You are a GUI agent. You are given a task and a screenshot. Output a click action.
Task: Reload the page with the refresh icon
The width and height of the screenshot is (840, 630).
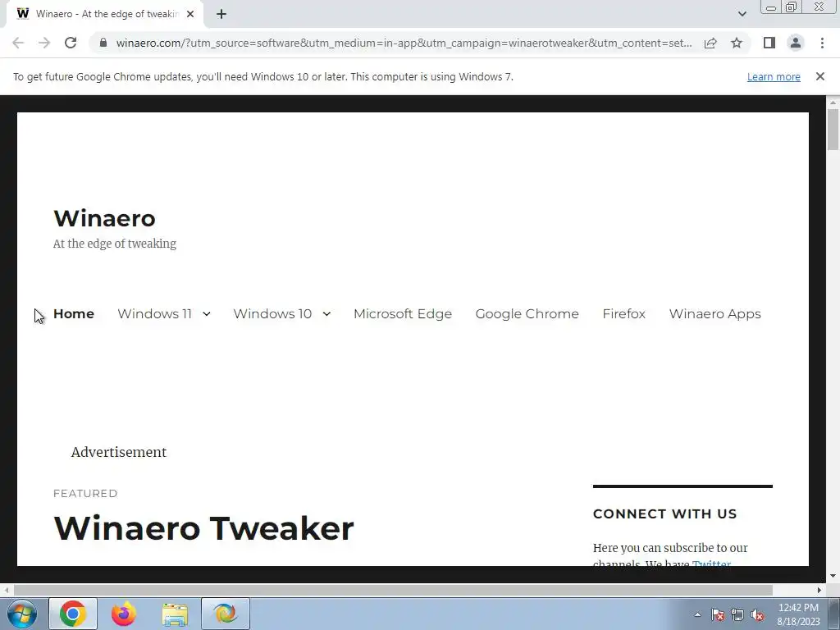[71, 43]
